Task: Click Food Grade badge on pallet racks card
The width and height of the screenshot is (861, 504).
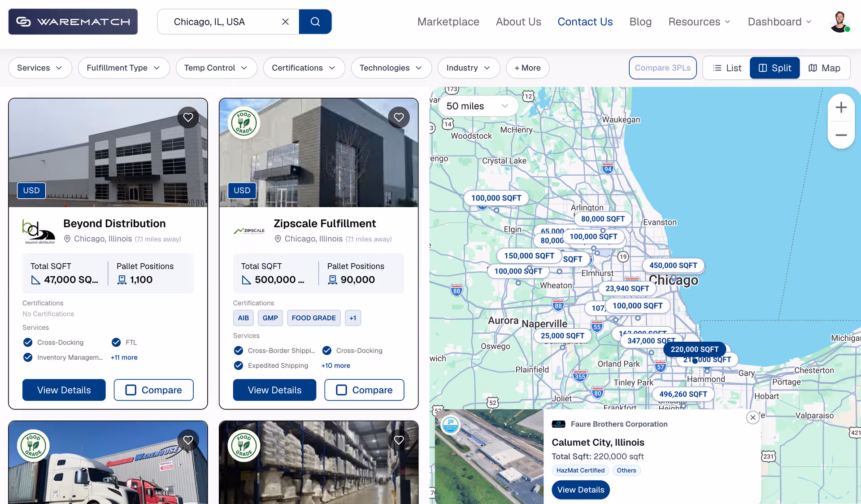Action: tap(244, 446)
